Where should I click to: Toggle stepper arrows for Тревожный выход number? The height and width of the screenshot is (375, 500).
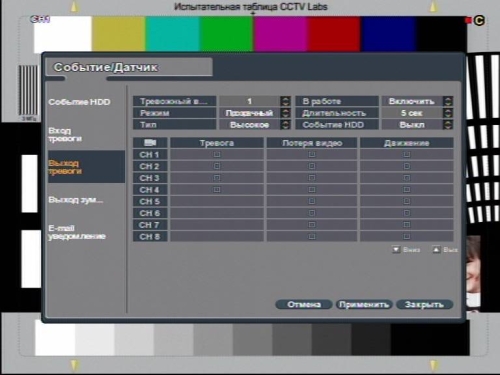[x=285, y=101]
